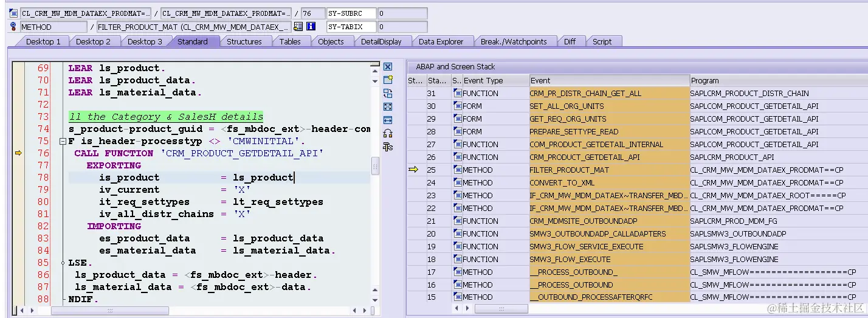
Task: Click the headset services-of-tool icon
Action: [388, 134]
